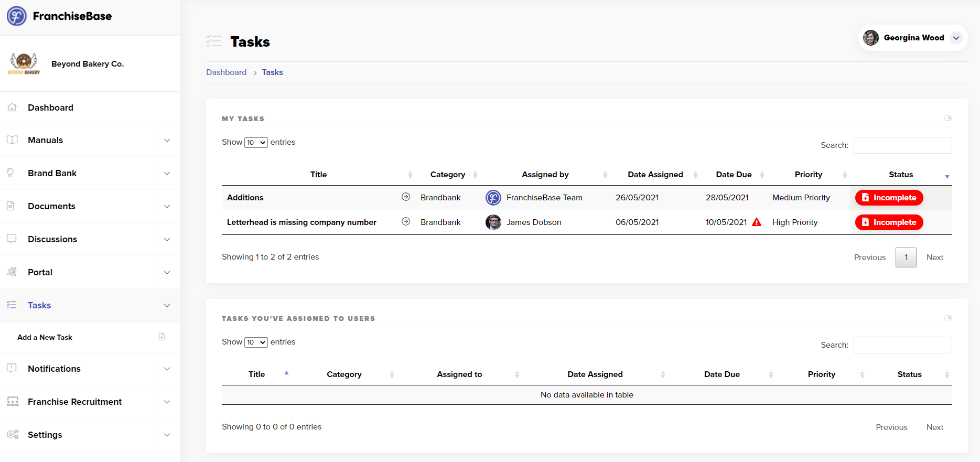Open the My Tasks entries count dropdown

(x=256, y=143)
